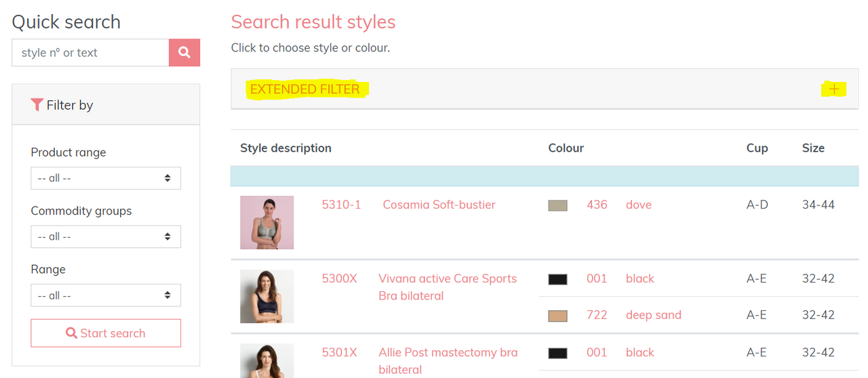Select the deep sand colour swatch
The image size is (868, 378).
click(557, 316)
